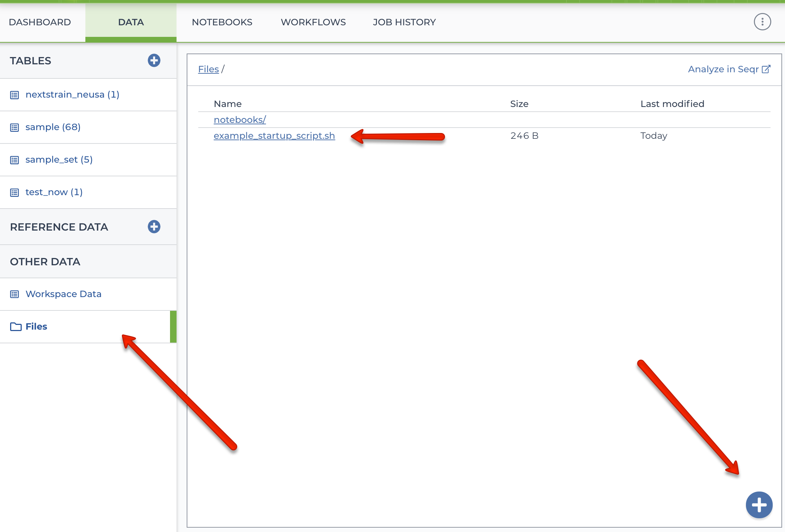Click the test_now table icon
The image size is (785, 532).
[14, 193]
